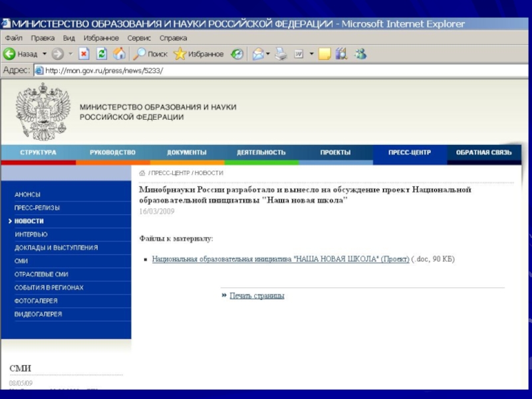This screenshot has height=399, width=532.
Task: Launch the Messenger people icon
Action: [360, 54]
